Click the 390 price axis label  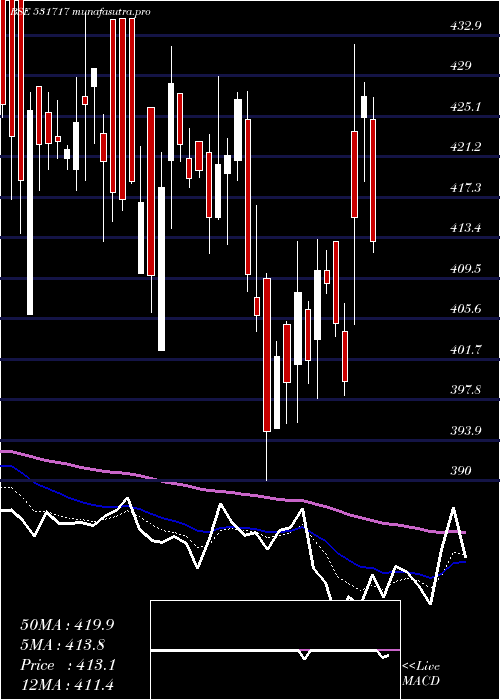click(x=461, y=471)
